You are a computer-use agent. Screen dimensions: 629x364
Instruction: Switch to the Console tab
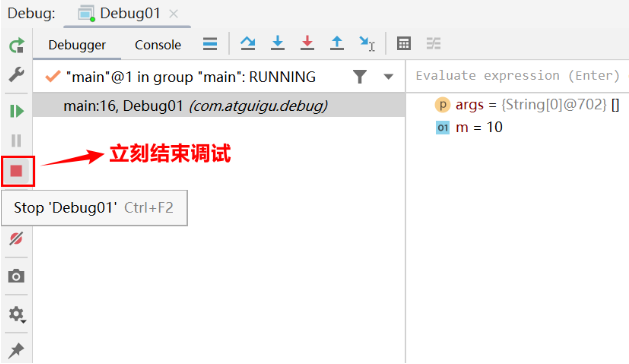pyautogui.click(x=158, y=45)
